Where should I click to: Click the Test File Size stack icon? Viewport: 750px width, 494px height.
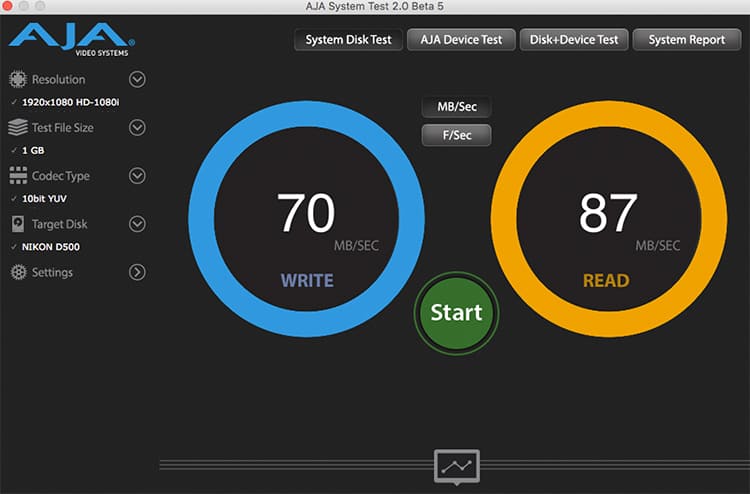[17, 127]
